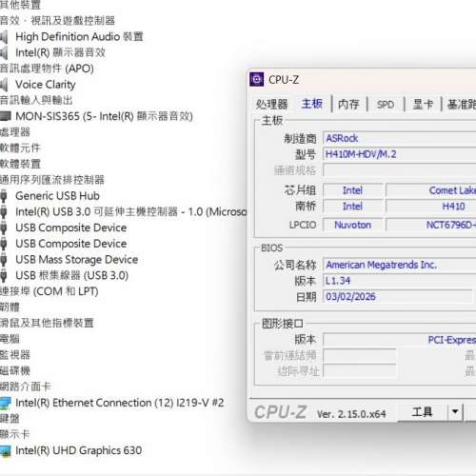Screen dimensions: 476x476
Task: Click the Intel value in 芯片组 row
Action: [x=352, y=190]
